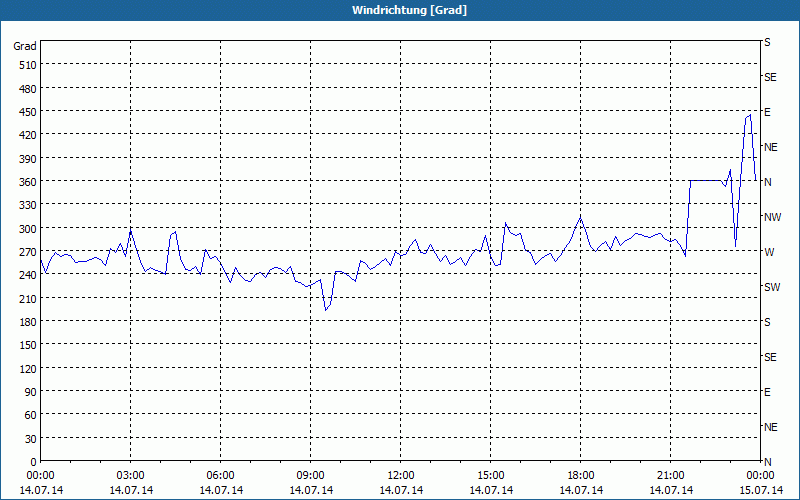Select the "Grad" unit label on the axis
The image size is (800, 500).
point(25,46)
